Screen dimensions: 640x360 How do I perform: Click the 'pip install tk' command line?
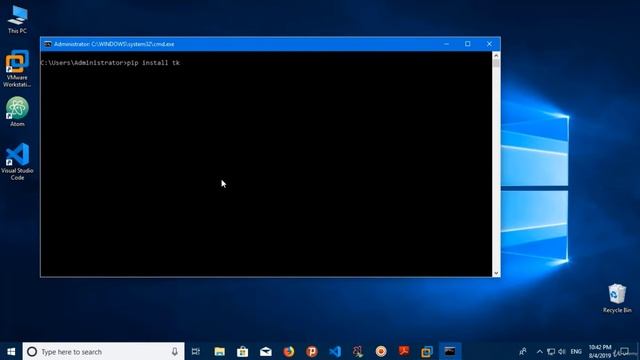[110, 63]
